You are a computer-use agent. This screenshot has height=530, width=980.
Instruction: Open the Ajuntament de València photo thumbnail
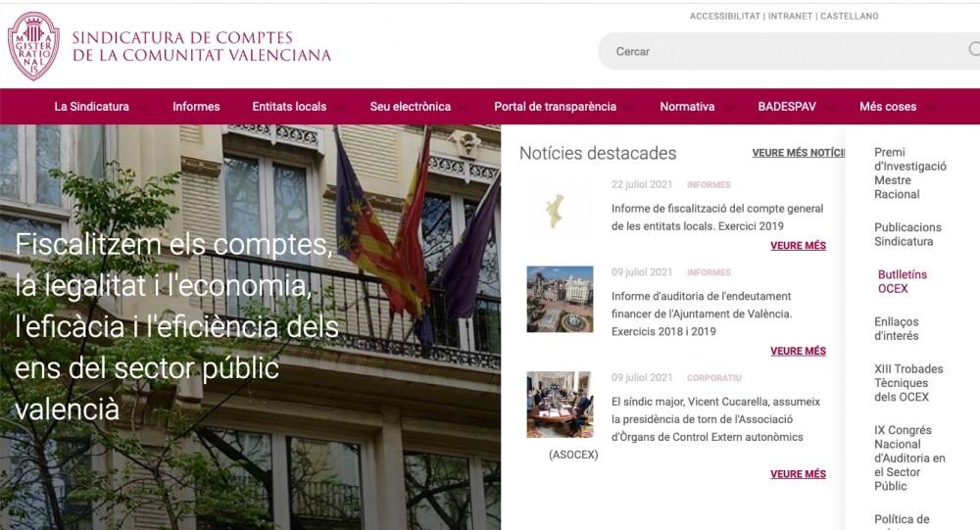(560, 299)
